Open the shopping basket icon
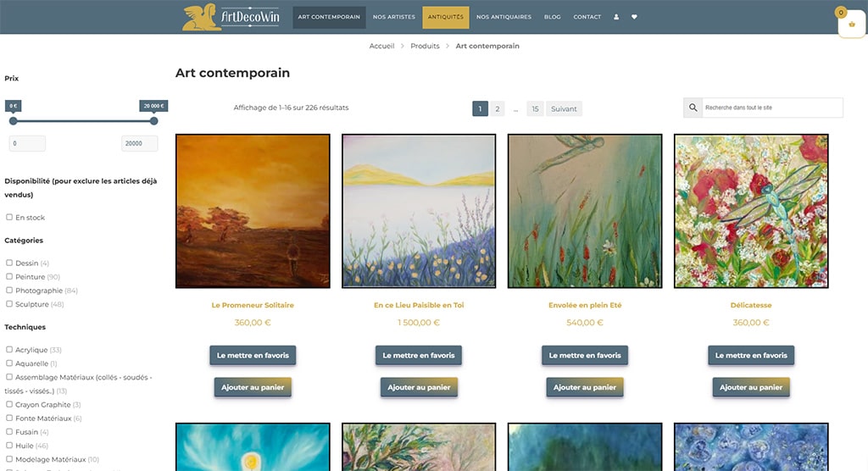Image resolution: width=868 pixels, height=471 pixels. click(852, 25)
